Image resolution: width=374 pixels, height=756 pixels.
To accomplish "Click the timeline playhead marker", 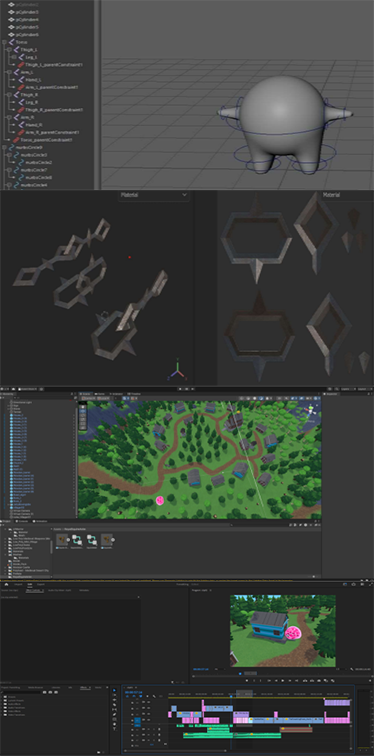I will click(x=231, y=696).
